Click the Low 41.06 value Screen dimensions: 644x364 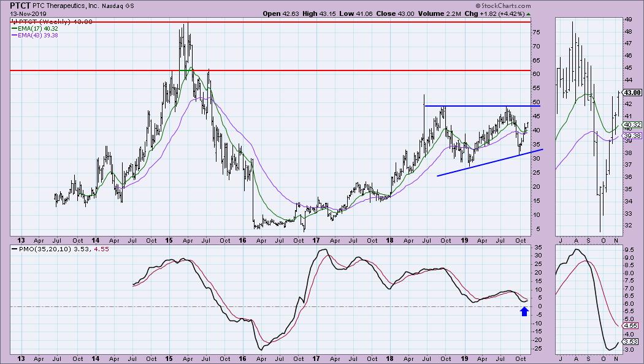356,13
